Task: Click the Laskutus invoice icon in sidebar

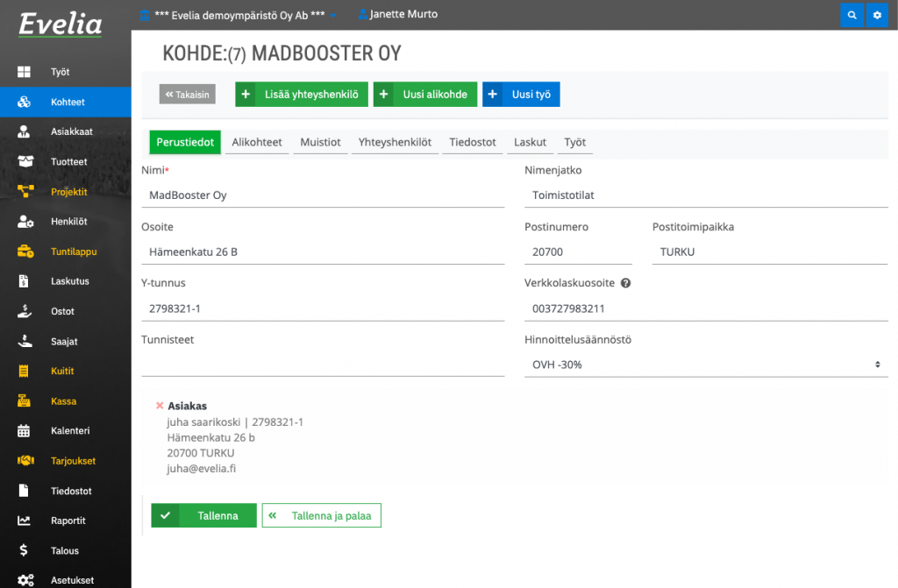Action: [x=24, y=281]
